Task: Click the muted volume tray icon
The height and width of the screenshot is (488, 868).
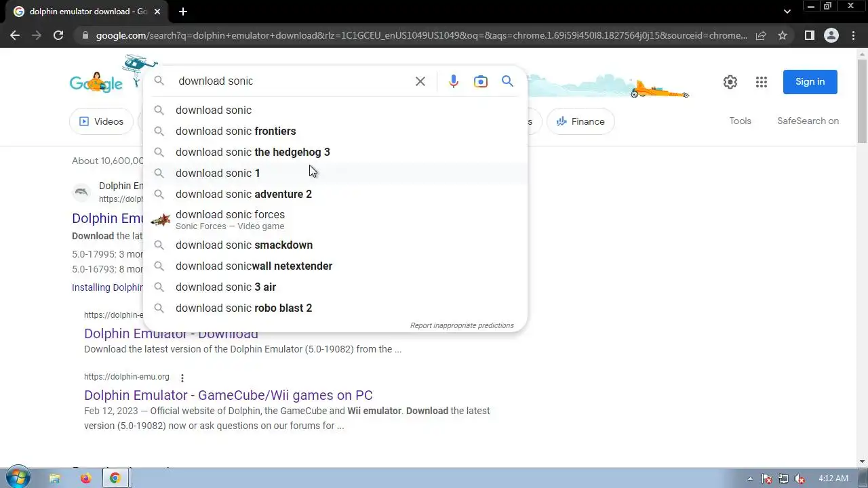Action: (800, 479)
